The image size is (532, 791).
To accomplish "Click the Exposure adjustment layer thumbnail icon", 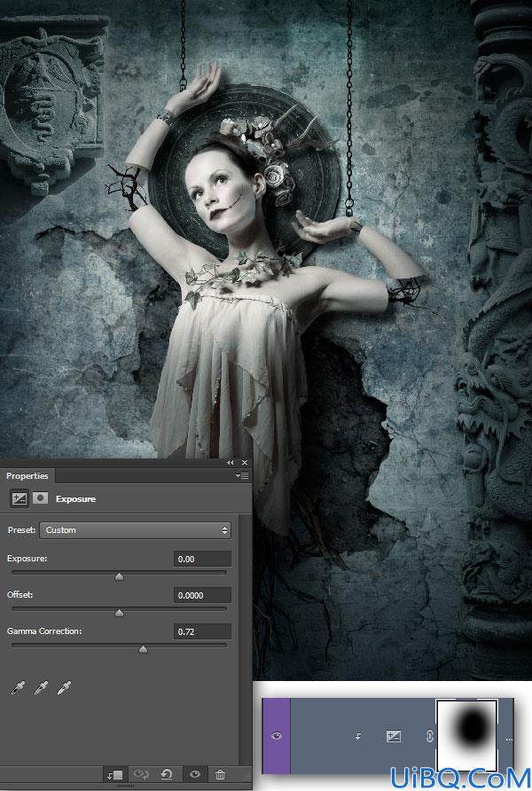I will click(394, 736).
